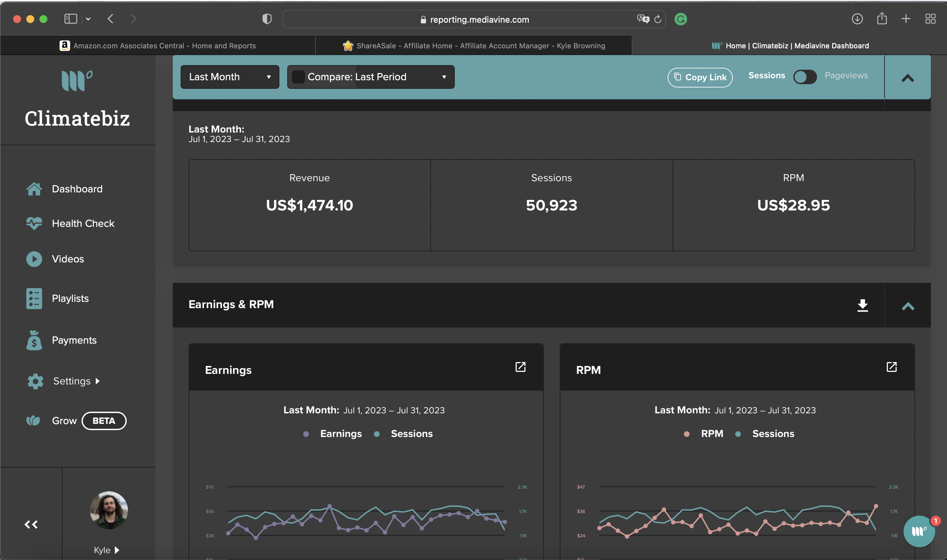Click the Settings menu label
The width and height of the screenshot is (947, 560).
pyautogui.click(x=72, y=381)
